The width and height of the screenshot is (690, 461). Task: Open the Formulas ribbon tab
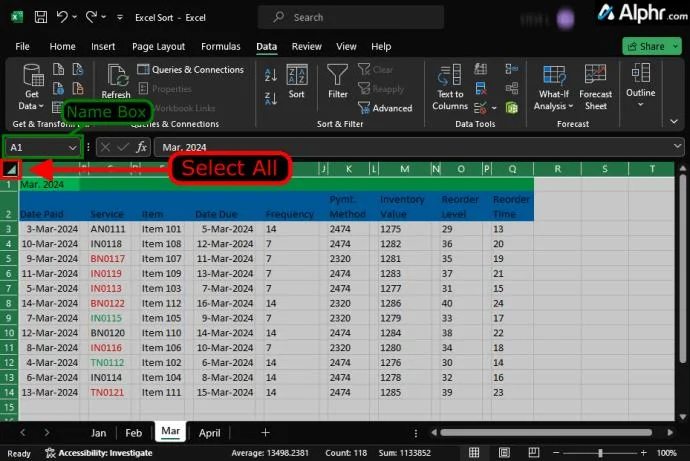tap(220, 46)
